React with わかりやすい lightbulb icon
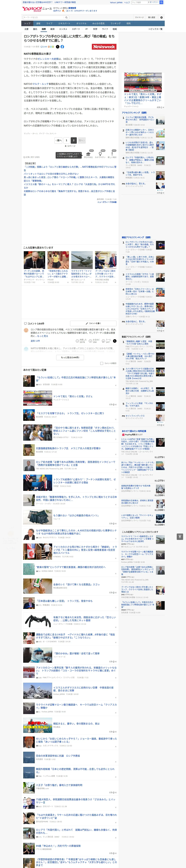 (100, 154)
